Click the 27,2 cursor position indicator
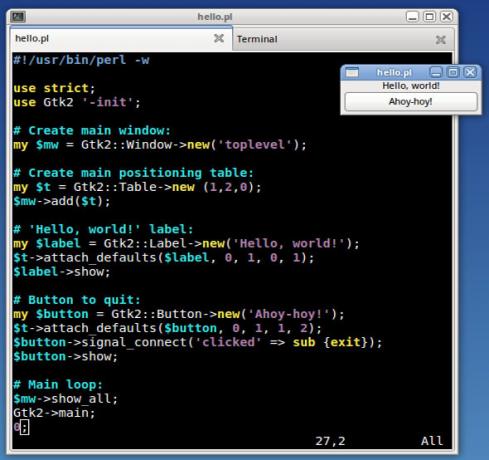The width and height of the screenshot is (489, 460). pyautogui.click(x=330, y=441)
